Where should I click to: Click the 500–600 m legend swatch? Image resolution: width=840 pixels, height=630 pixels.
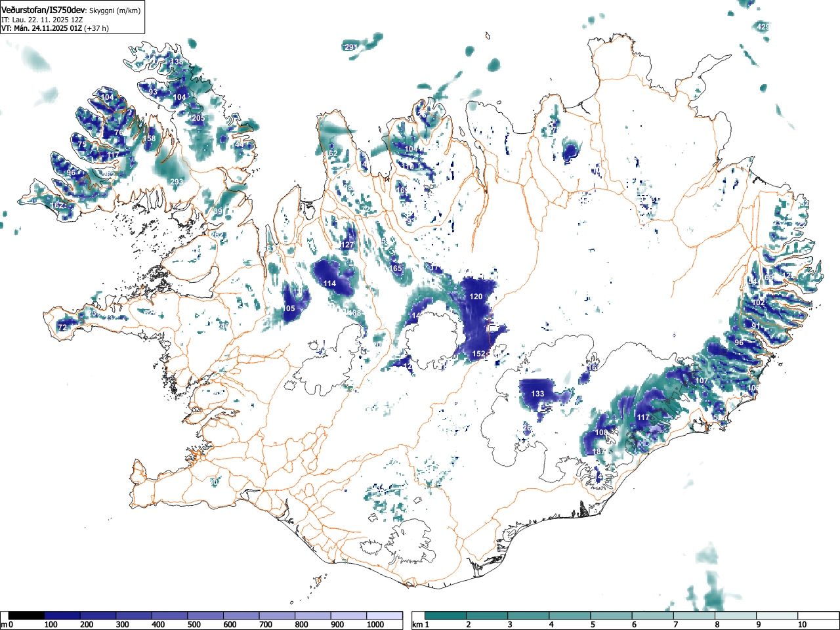205,616
